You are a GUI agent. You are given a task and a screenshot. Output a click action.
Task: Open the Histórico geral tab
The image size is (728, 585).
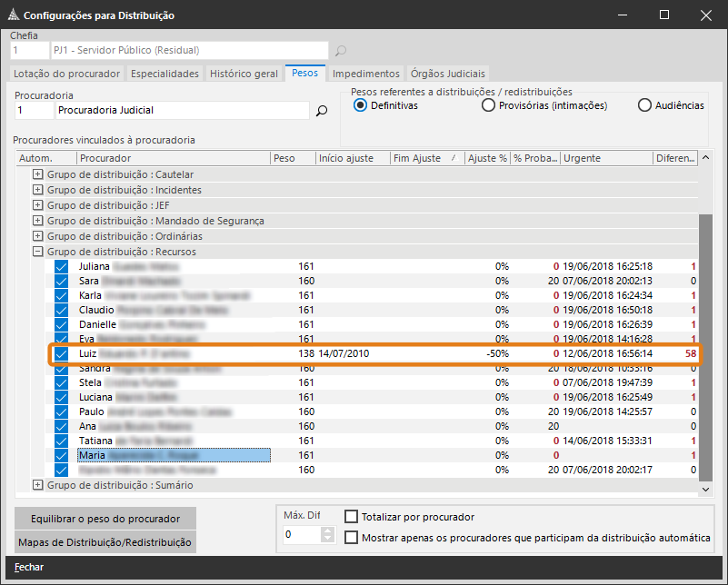(244, 74)
